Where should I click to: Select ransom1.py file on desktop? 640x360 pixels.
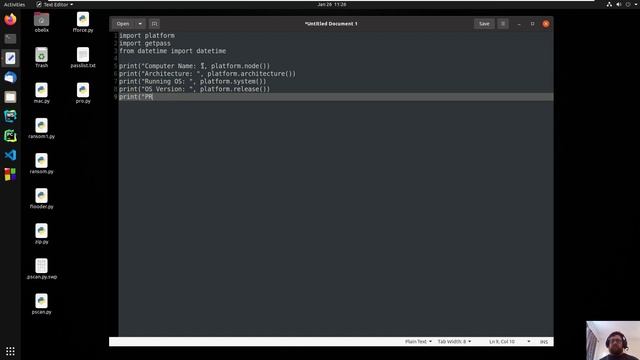pos(41,128)
